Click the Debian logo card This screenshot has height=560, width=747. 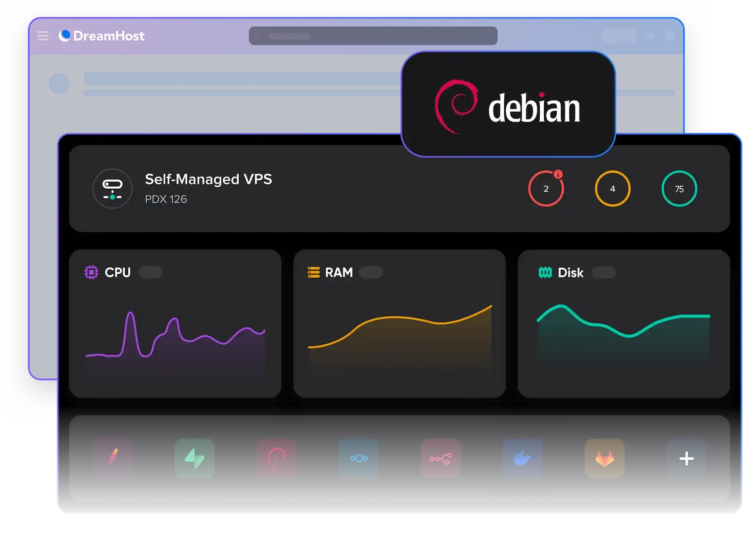pyautogui.click(x=508, y=104)
